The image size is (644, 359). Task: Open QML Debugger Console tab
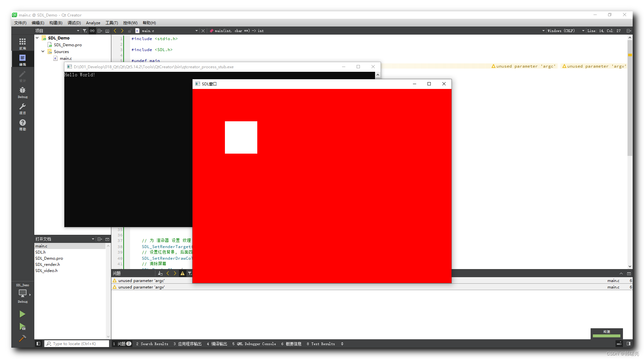(254, 344)
